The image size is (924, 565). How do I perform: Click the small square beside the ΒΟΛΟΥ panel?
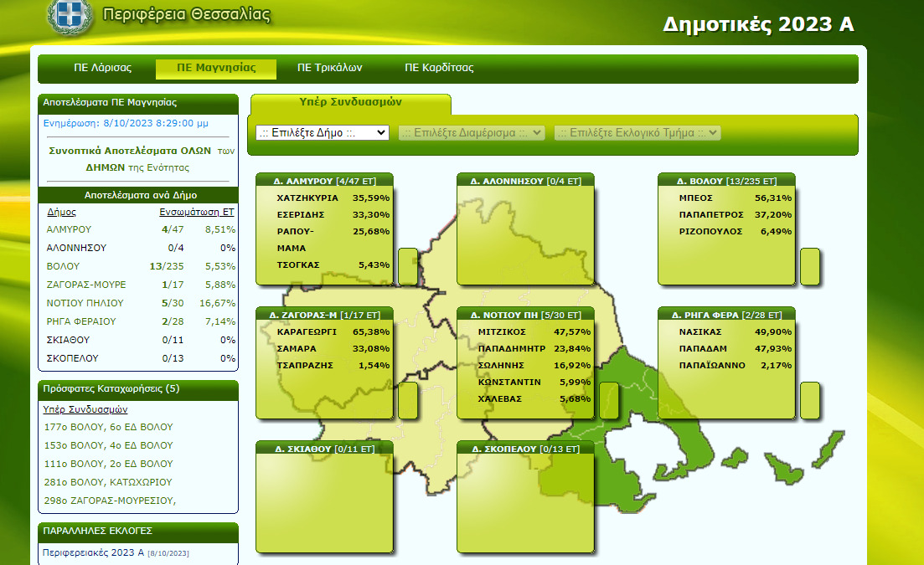tap(810, 266)
